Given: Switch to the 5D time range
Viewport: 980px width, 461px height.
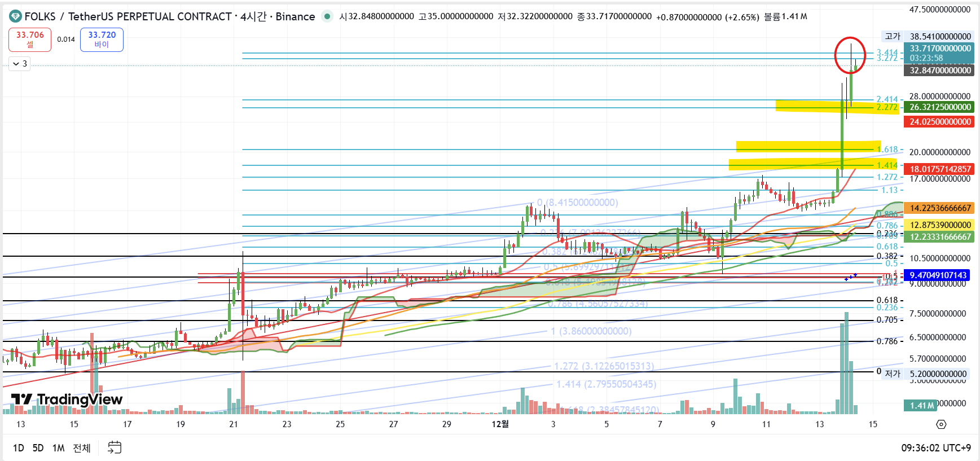Looking at the screenshot, I should pyautogui.click(x=38, y=448).
